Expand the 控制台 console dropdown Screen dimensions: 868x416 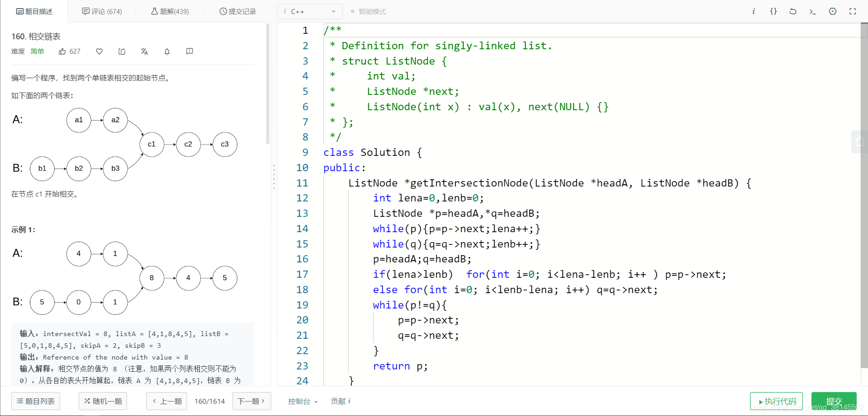click(303, 401)
